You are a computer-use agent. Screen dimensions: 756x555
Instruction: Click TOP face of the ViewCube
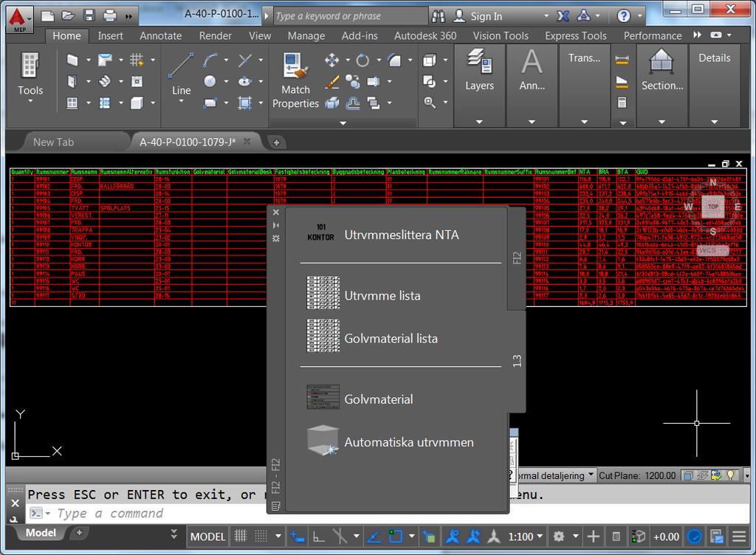click(712, 207)
